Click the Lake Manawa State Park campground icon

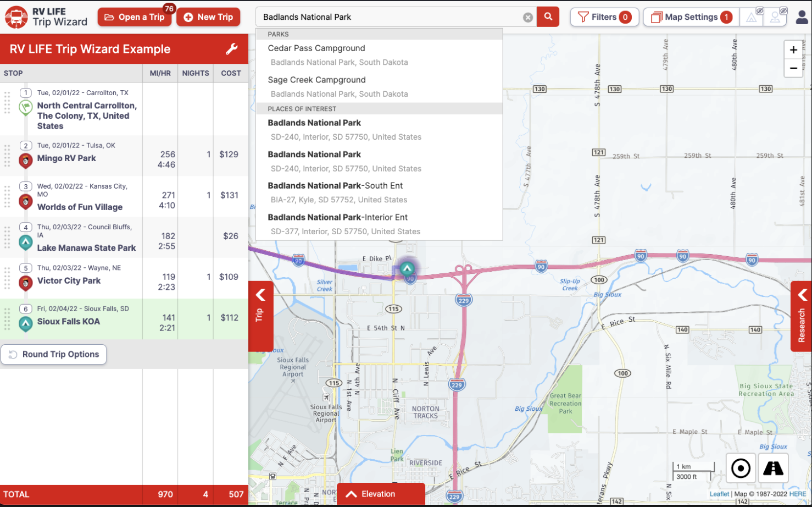25,242
